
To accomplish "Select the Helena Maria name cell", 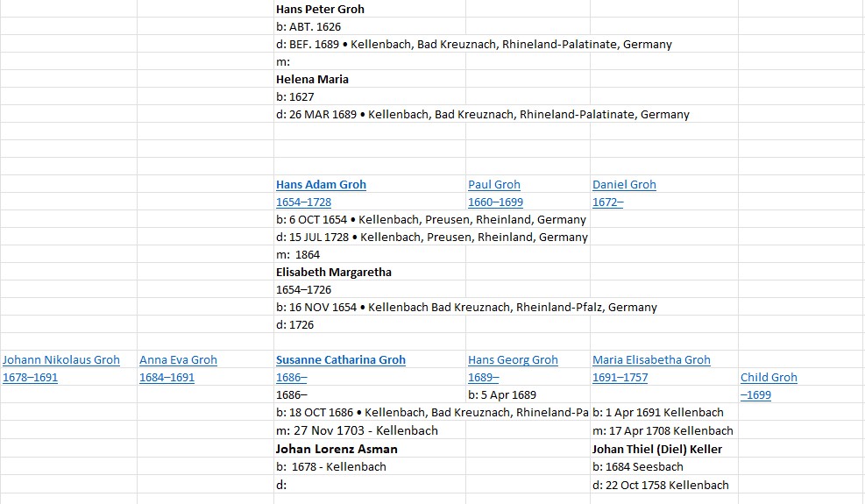I will (x=312, y=80).
